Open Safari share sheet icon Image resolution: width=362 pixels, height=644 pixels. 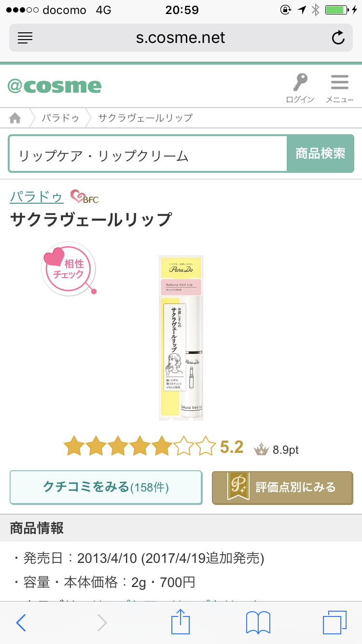181,622
